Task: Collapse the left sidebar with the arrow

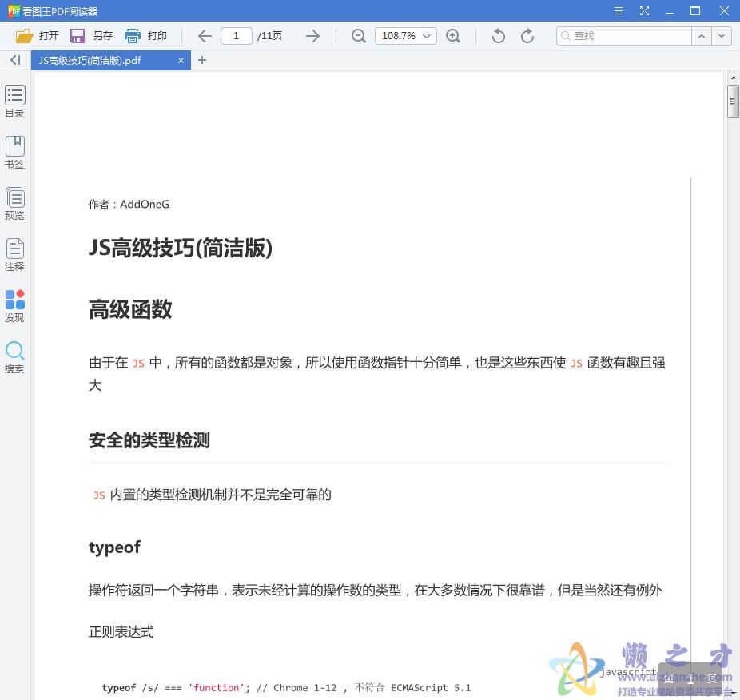Action: coord(14,60)
